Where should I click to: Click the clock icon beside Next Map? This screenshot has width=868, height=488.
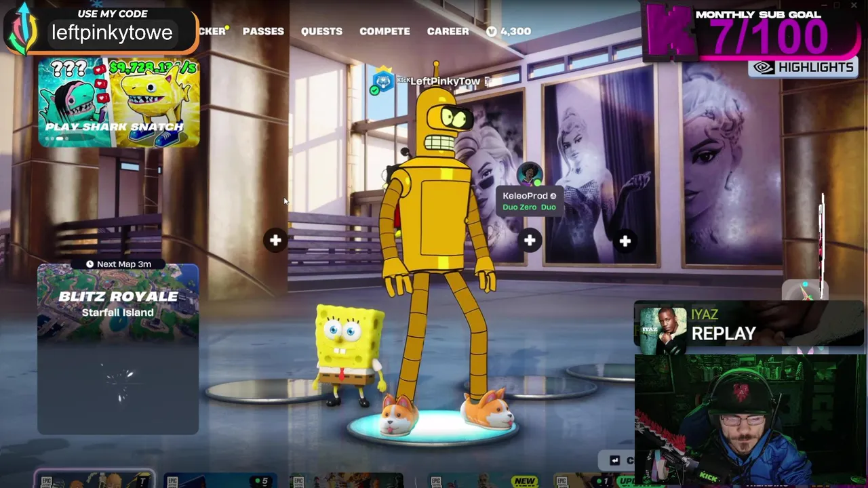tap(90, 264)
